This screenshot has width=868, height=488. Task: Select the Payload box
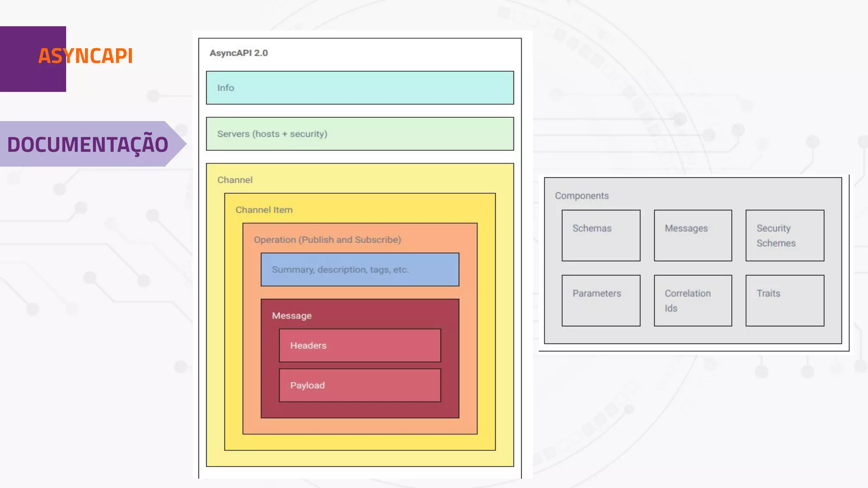click(x=359, y=385)
